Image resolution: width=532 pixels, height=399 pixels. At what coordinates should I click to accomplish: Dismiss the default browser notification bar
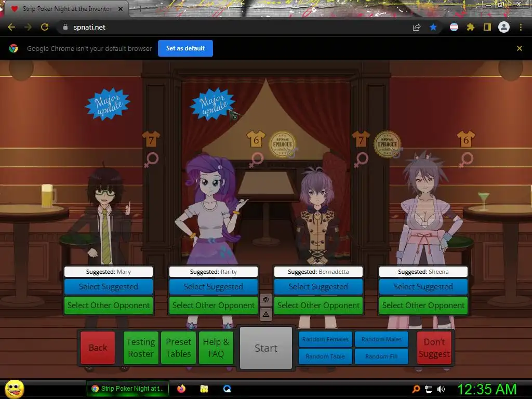tap(520, 48)
